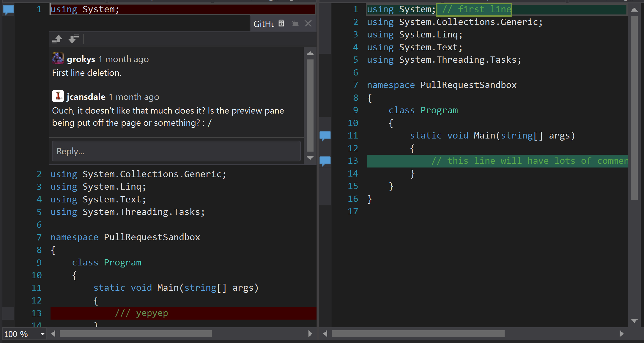Click into the Reply... comment field

click(x=176, y=151)
